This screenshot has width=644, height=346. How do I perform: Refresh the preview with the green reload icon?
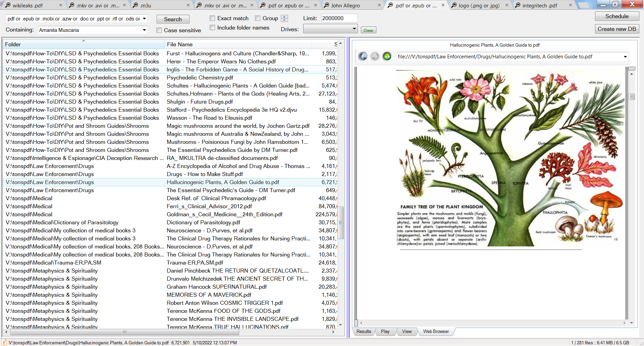click(x=387, y=56)
